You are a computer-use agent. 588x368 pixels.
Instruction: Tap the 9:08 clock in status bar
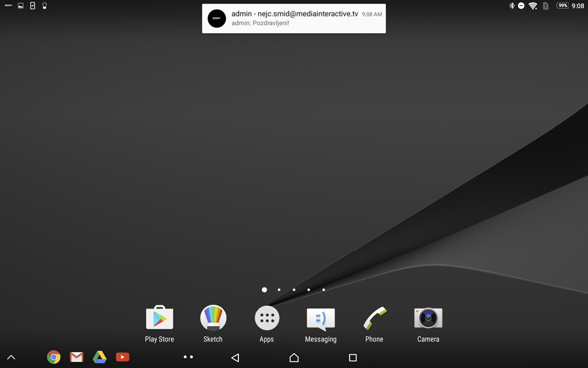[x=578, y=6]
